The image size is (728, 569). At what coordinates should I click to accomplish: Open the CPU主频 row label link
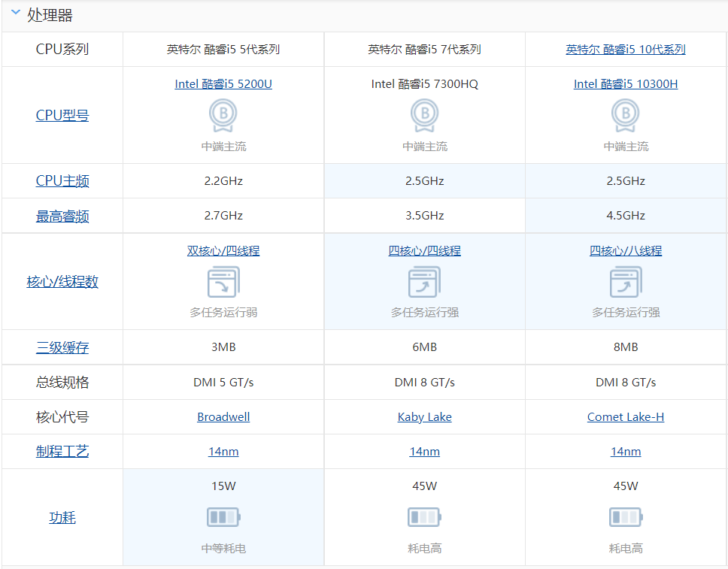click(62, 180)
